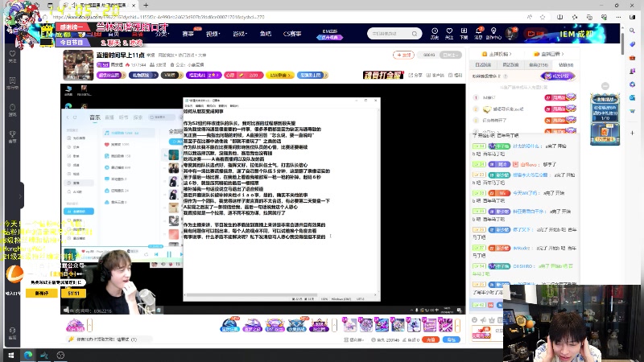644x362 pixels.
Task: Open the 举报 report icon link
Action: 456,75
